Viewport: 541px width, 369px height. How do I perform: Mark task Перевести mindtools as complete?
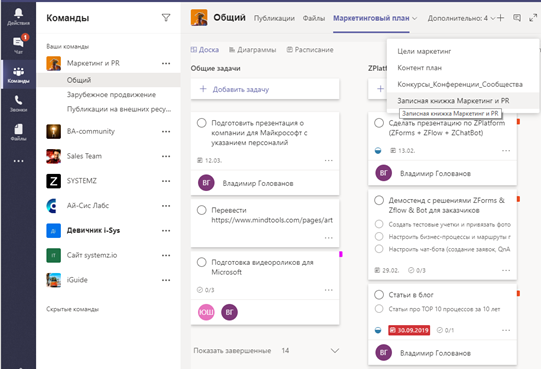pyautogui.click(x=201, y=210)
